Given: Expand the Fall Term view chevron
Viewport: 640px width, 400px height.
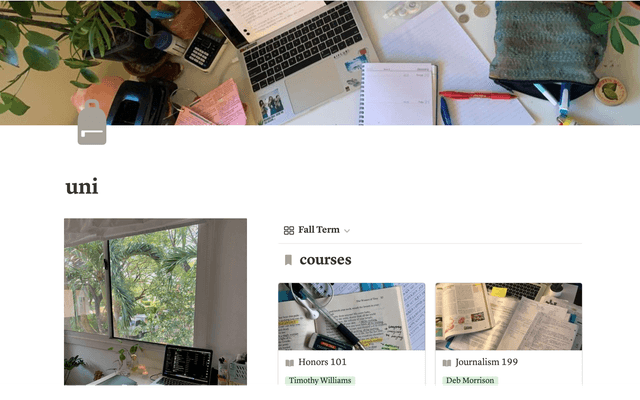Looking at the screenshot, I should 347,231.
